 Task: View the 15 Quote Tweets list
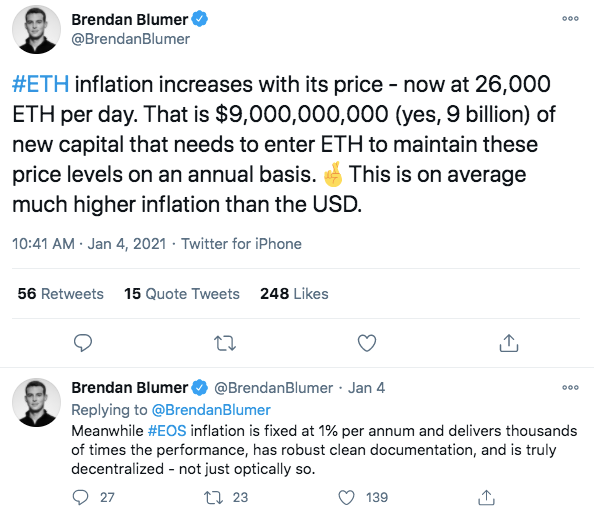tap(182, 294)
